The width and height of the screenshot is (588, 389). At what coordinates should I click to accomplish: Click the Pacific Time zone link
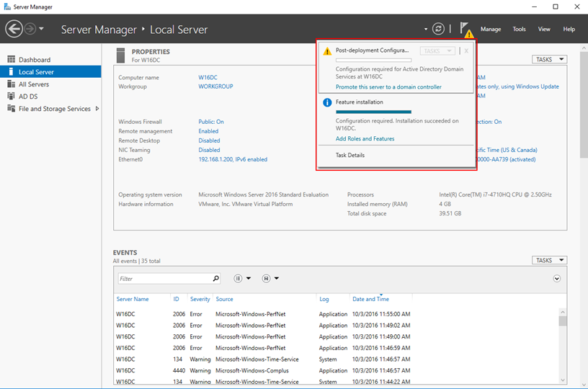point(507,150)
